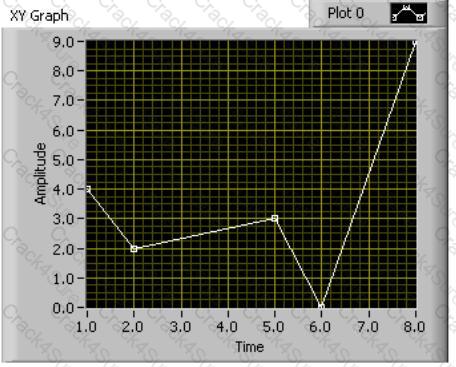Image resolution: width=456 pixels, height=367 pixels.
Task: Click the Time axis label
Action: 250,347
